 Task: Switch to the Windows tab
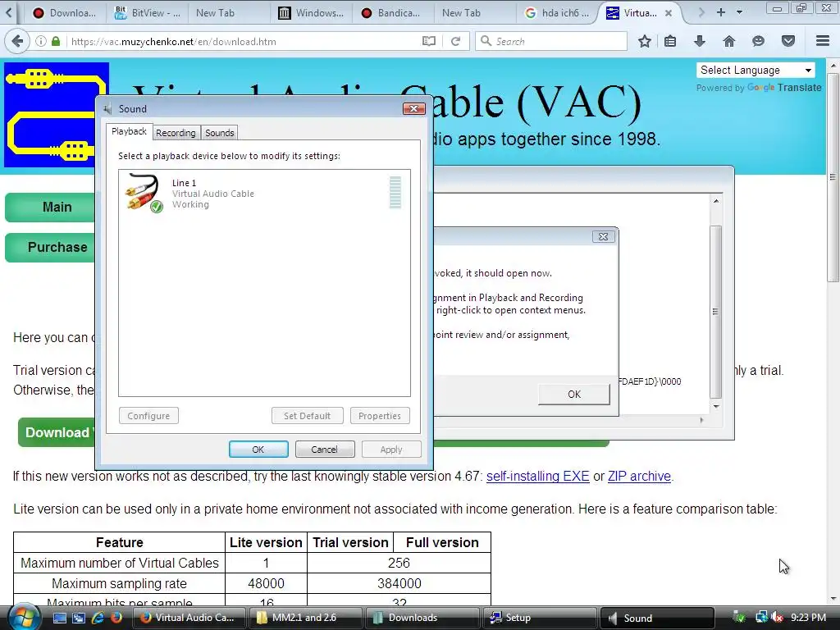[x=311, y=13]
